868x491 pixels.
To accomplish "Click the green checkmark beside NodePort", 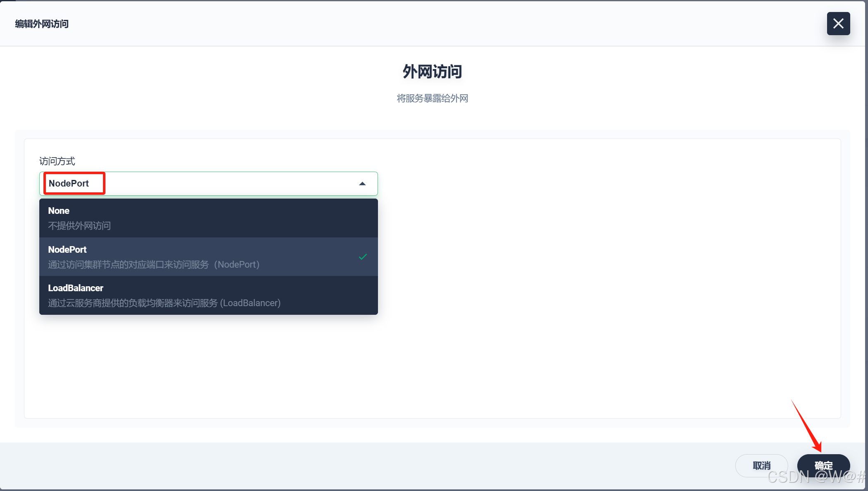I will pos(363,257).
